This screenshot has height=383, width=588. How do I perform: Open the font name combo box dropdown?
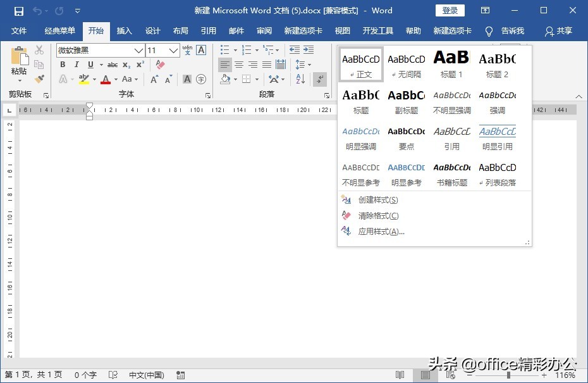138,50
